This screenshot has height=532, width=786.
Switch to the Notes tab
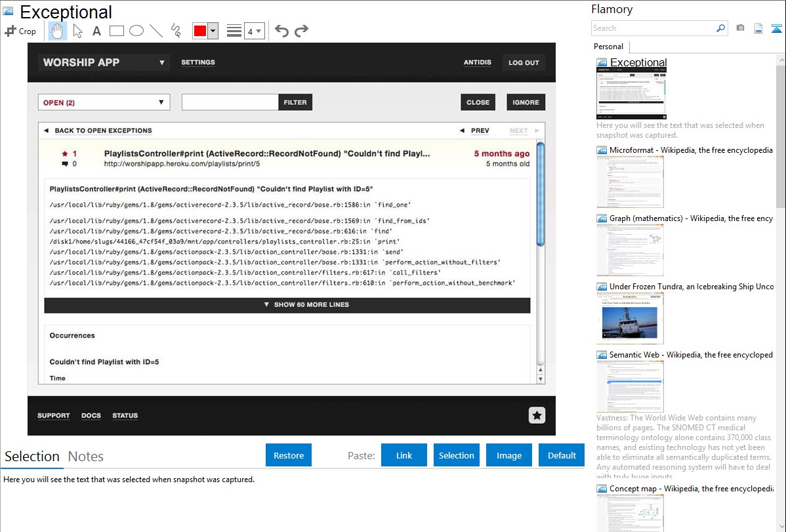[86, 457]
